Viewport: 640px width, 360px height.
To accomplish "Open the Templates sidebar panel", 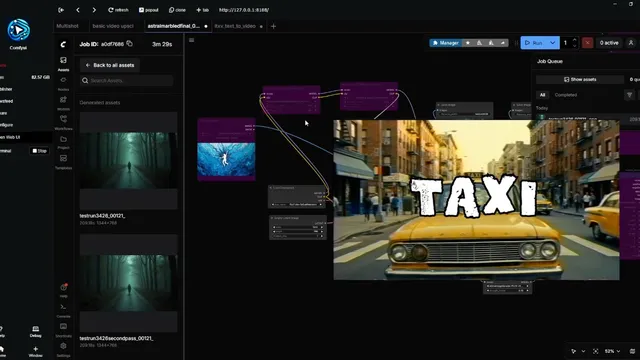I will pyautogui.click(x=63, y=162).
